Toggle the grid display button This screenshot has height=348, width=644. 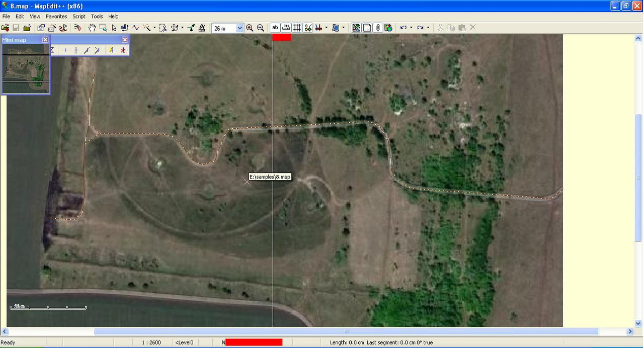[297, 28]
